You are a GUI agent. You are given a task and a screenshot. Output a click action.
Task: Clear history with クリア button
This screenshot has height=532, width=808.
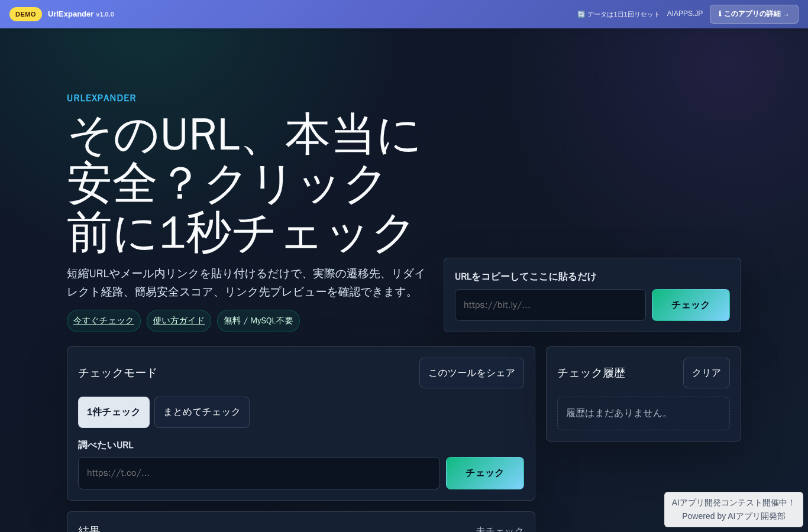pos(706,373)
